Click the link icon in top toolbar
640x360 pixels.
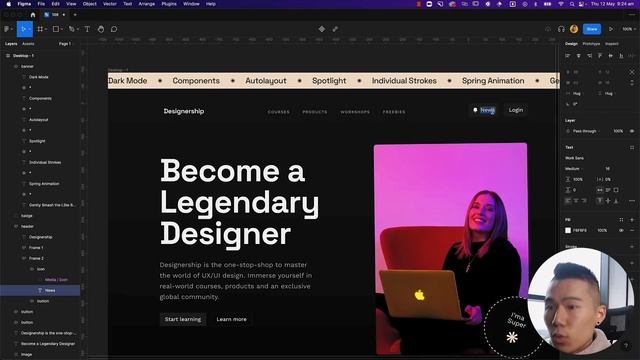point(335,29)
